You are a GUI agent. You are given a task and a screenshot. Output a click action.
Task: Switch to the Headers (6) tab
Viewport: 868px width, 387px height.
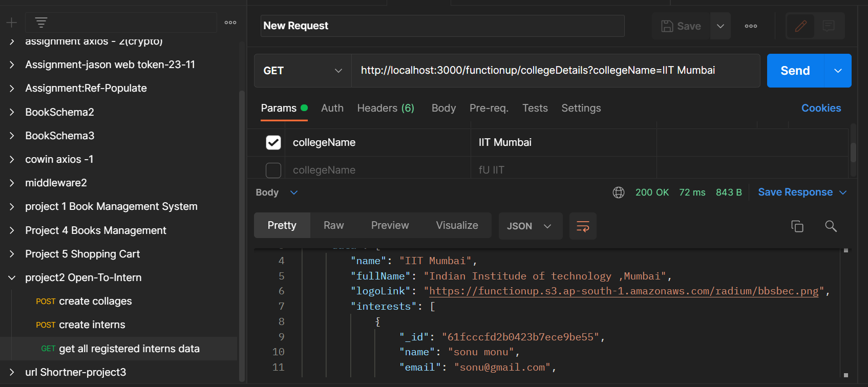point(386,108)
